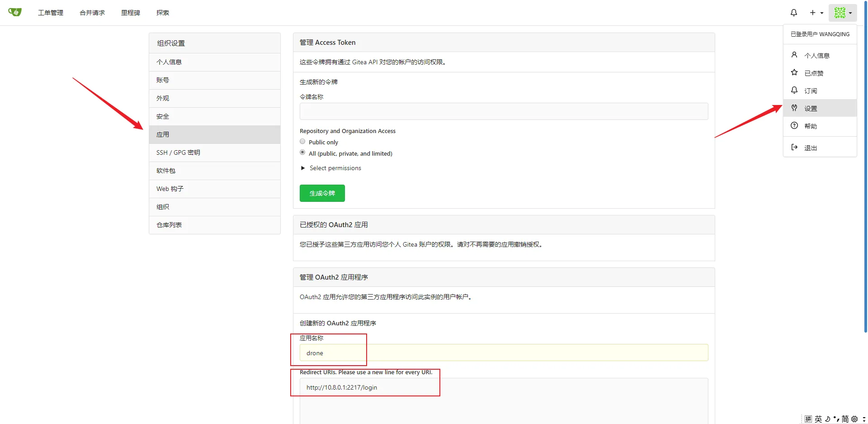Click the Redirect URIs text area
Viewport: 868px width, 424px height.
tap(504, 400)
